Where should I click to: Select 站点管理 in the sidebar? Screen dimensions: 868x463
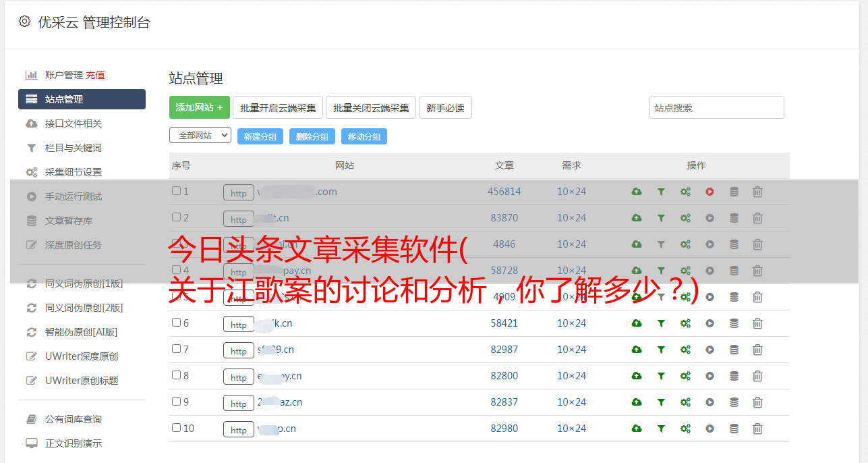[82, 99]
